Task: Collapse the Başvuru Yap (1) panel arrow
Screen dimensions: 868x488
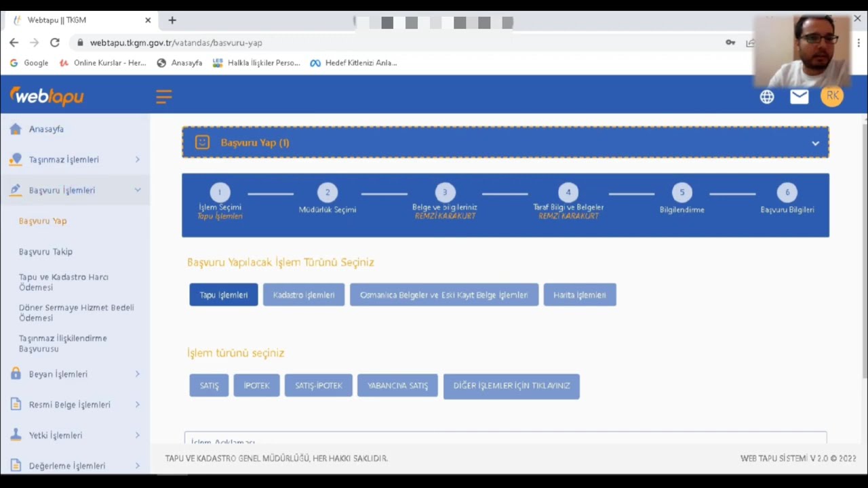Action: [815, 143]
